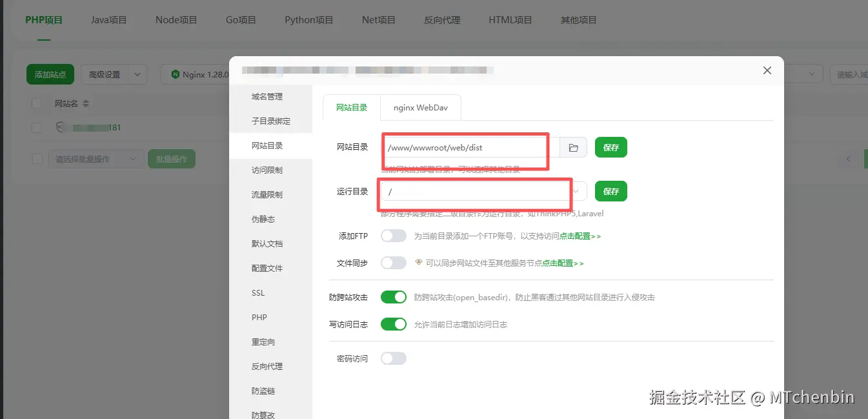Click 批量操作 button
The height and width of the screenshot is (419, 868).
click(x=171, y=159)
